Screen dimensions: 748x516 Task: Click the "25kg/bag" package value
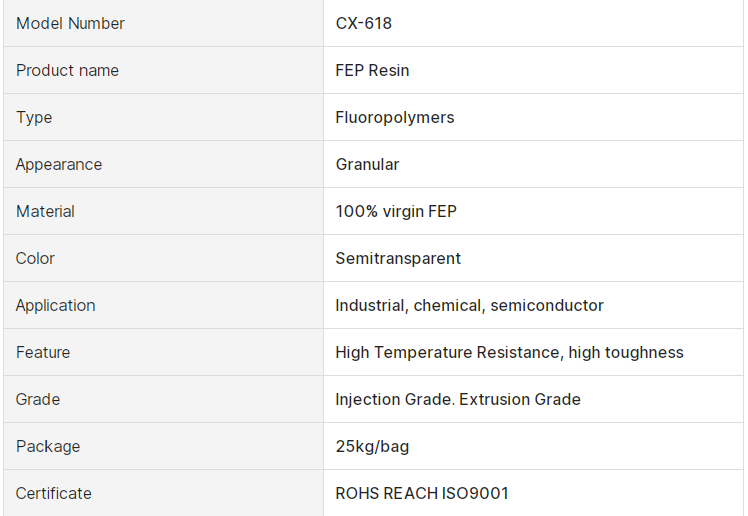372,446
